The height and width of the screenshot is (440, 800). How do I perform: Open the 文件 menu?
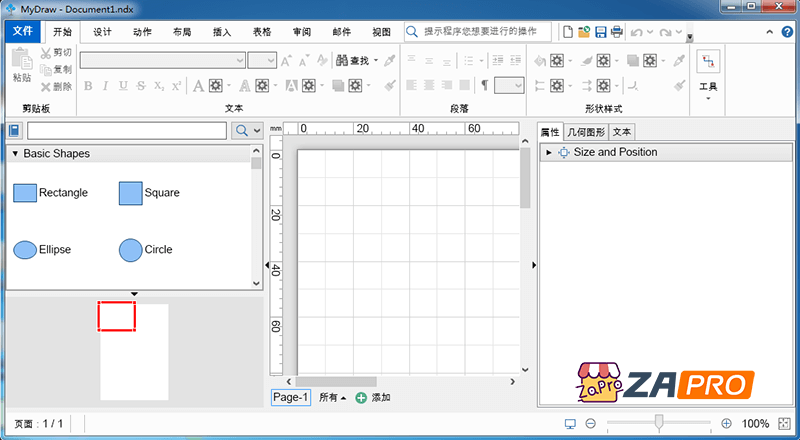tap(23, 32)
